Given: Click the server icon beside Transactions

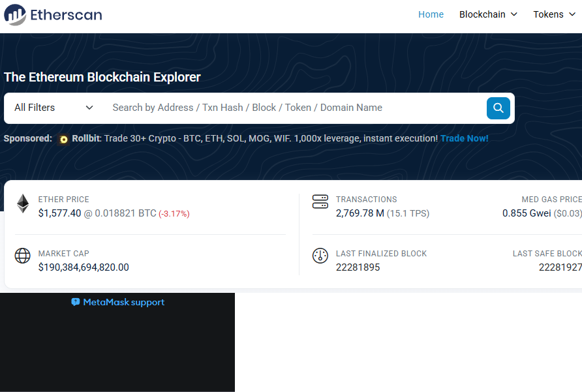Looking at the screenshot, I should point(320,202).
